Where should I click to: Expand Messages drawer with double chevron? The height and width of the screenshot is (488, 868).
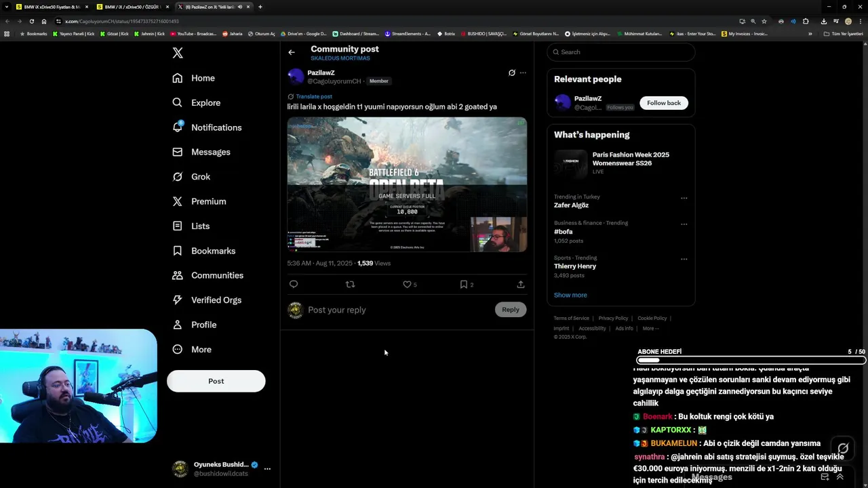840,477
